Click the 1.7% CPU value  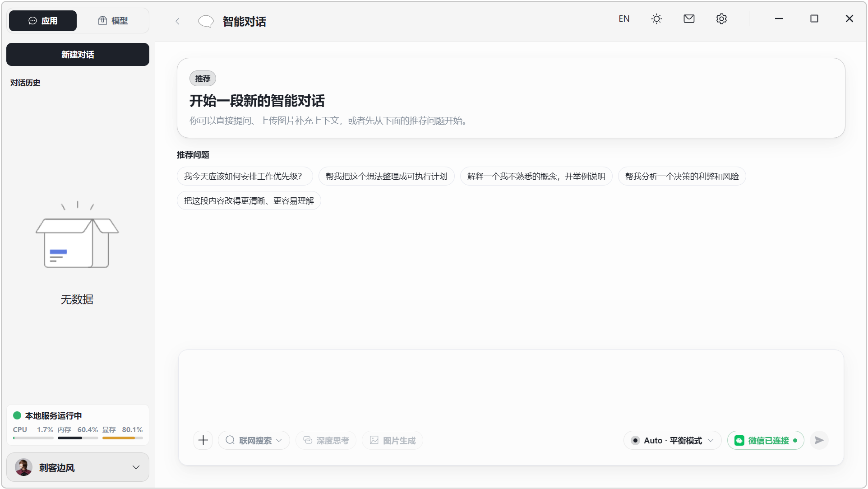tap(45, 430)
